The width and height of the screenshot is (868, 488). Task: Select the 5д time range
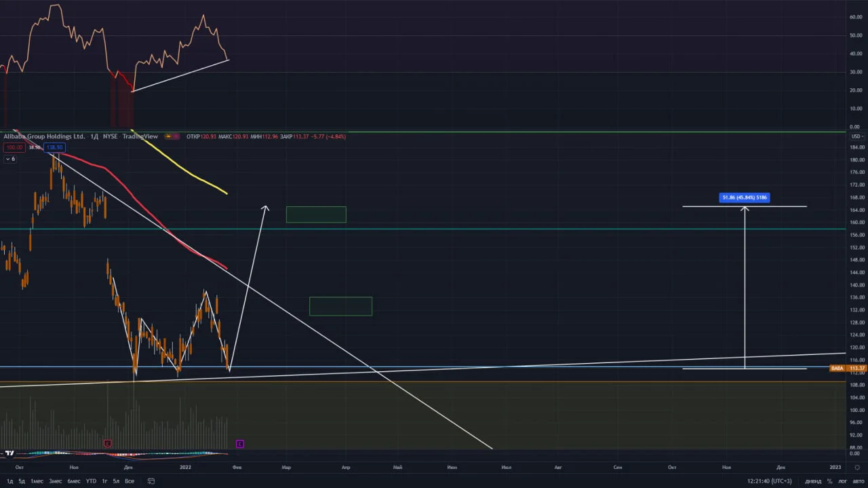pyautogui.click(x=22, y=481)
